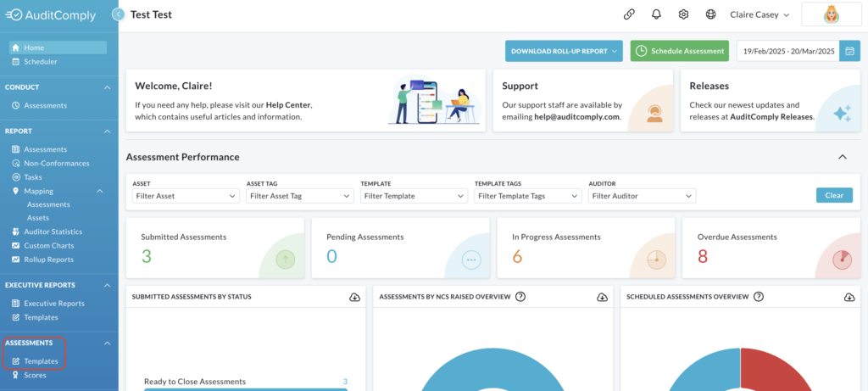Go to Home in the sidebar
Screen dimensions: 868x391
pyautogui.click(x=58, y=47)
